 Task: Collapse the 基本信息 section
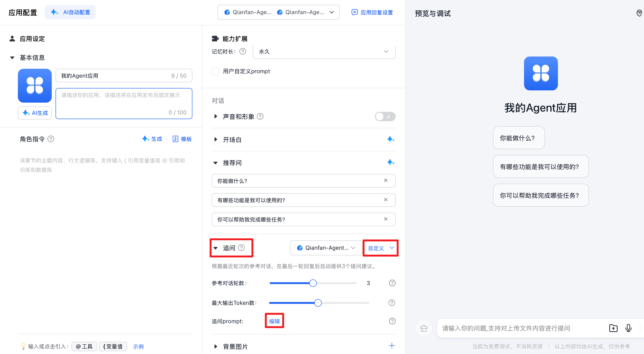tap(12, 58)
